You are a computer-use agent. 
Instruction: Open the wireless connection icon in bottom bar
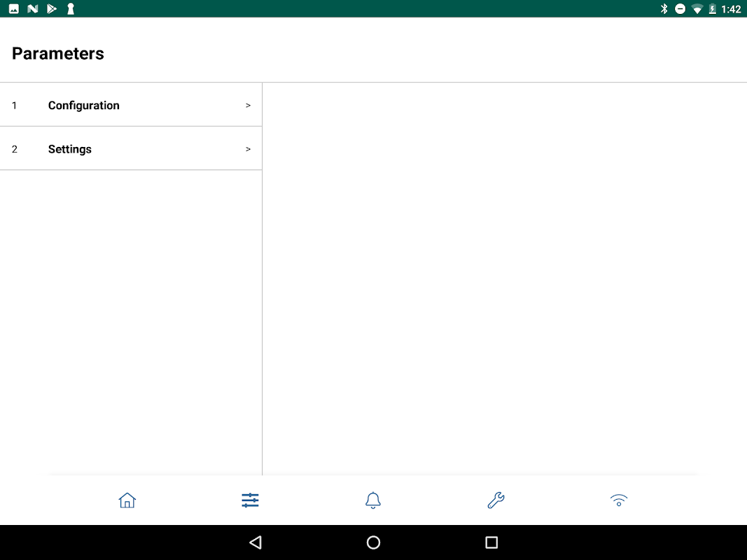pyautogui.click(x=619, y=500)
